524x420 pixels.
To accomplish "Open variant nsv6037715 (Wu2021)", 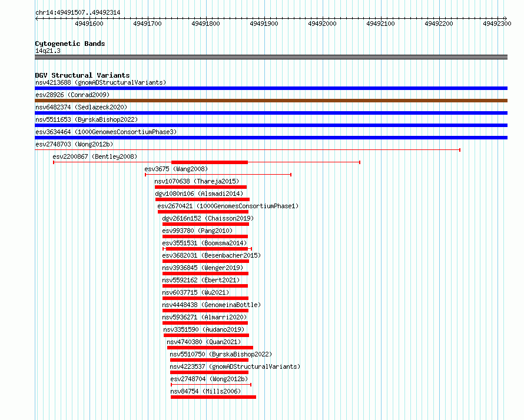I will pyautogui.click(x=195, y=292).
